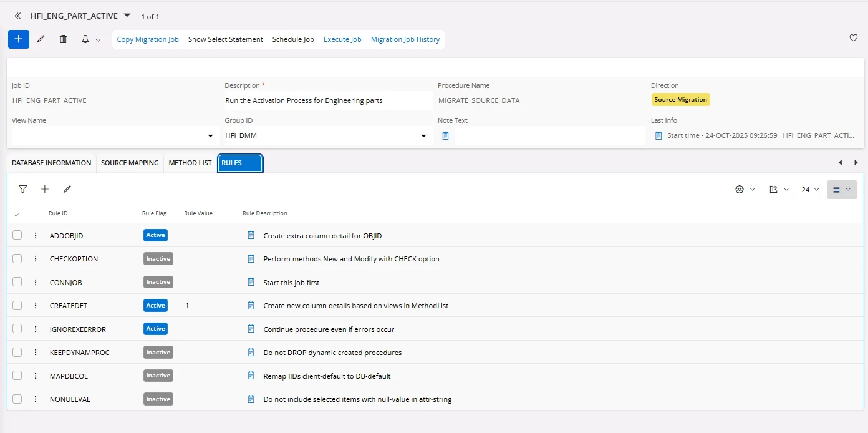Select the ADDOBJID row checkbox
The height and width of the screenshot is (433, 868).
tap(17, 235)
